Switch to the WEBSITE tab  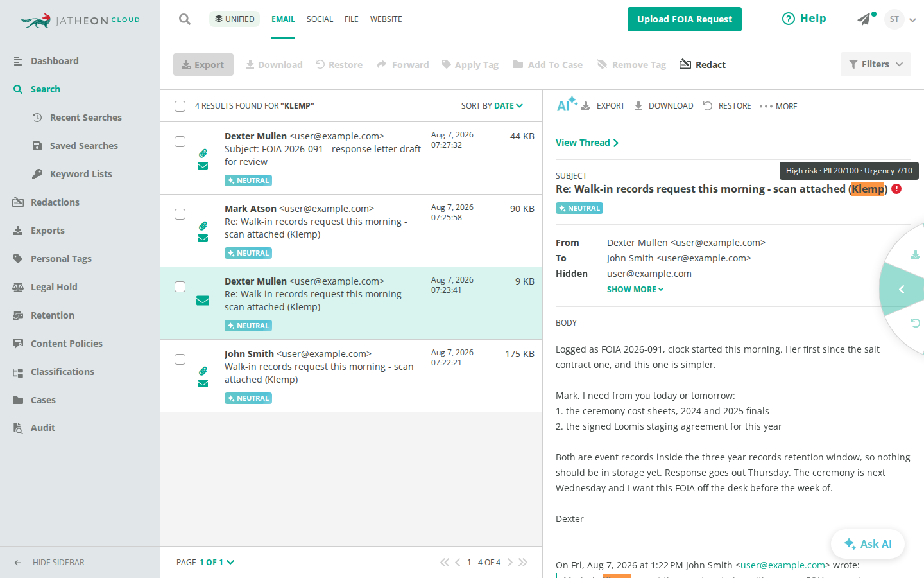tap(386, 19)
